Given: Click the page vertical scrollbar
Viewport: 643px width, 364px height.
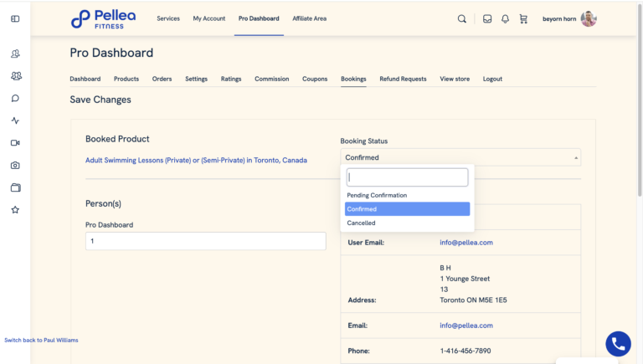Looking at the screenshot, I should 640,99.
